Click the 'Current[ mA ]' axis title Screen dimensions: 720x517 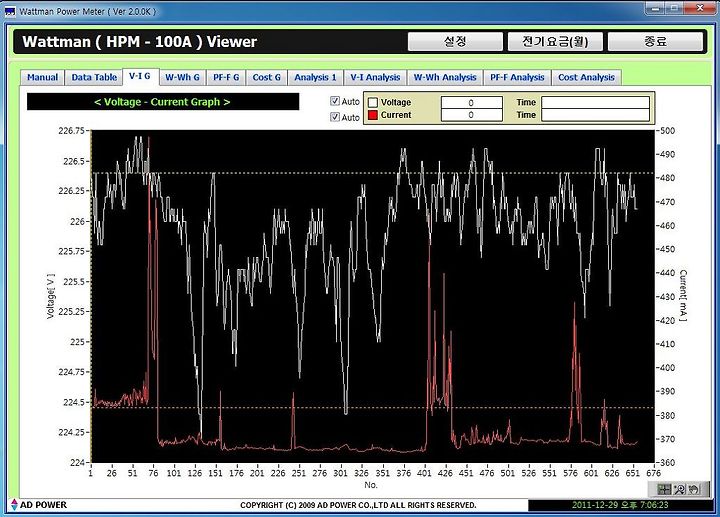click(683, 296)
